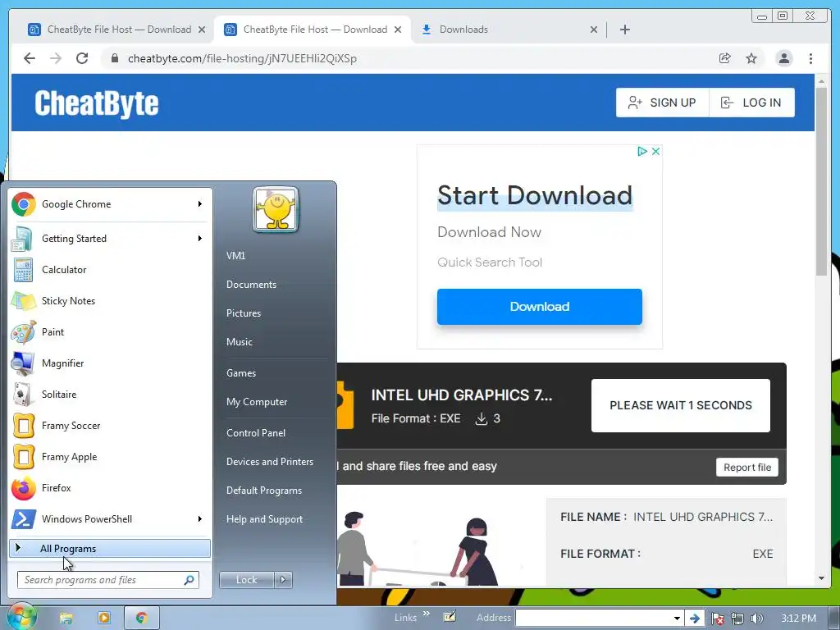Open File Explorer taskbar icon

(x=66, y=619)
